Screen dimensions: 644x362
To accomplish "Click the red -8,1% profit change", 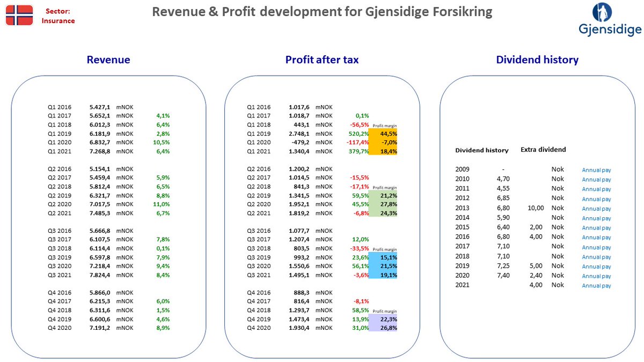I will 362,301.
